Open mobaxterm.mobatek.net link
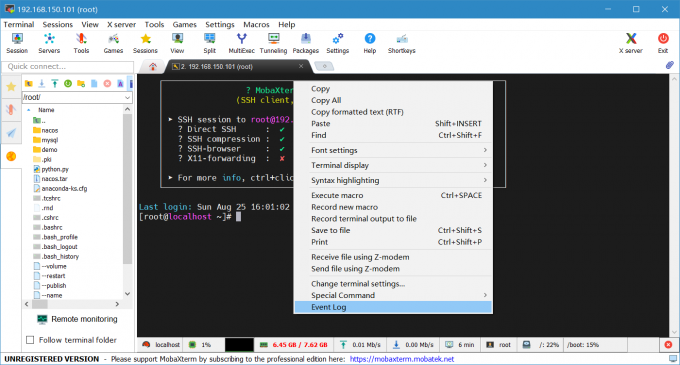The image size is (680, 365). coord(402,359)
